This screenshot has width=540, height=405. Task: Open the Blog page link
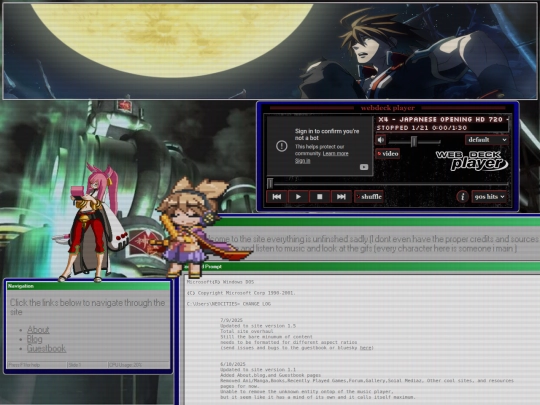point(35,339)
